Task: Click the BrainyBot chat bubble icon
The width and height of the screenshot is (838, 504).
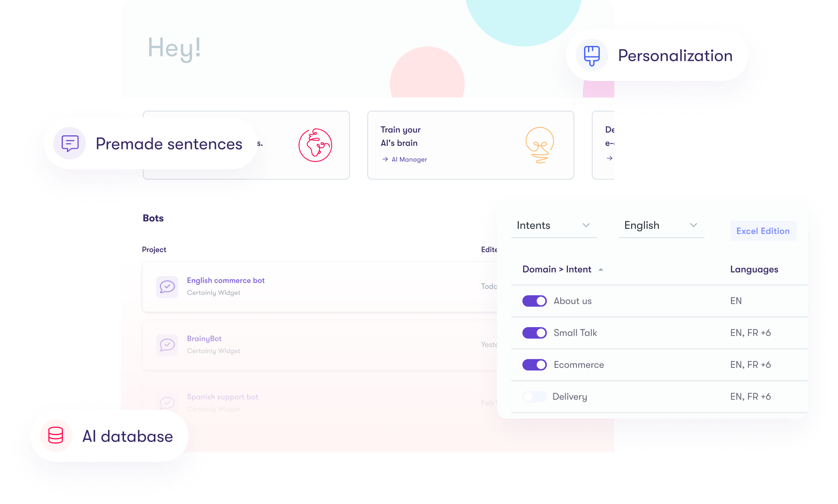Action: click(166, 344)
